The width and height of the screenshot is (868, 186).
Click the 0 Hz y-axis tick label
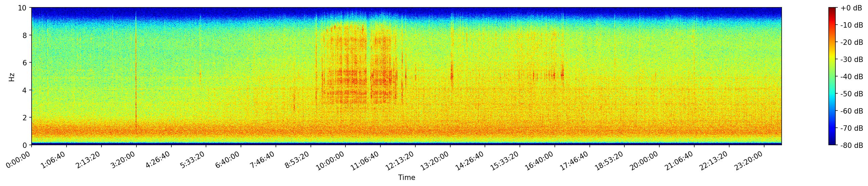25,145
